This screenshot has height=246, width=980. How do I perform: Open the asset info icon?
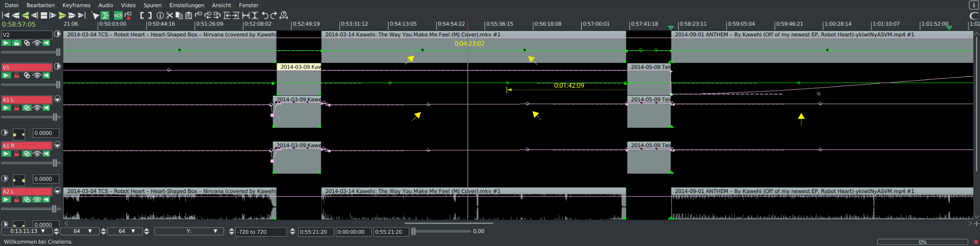[160, 15]
